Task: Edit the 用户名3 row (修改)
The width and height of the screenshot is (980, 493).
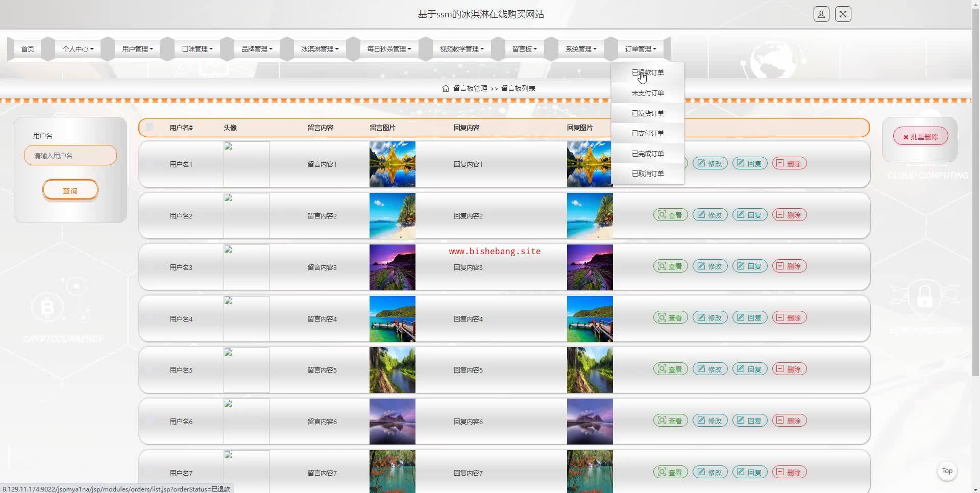Action: point(709,266)
